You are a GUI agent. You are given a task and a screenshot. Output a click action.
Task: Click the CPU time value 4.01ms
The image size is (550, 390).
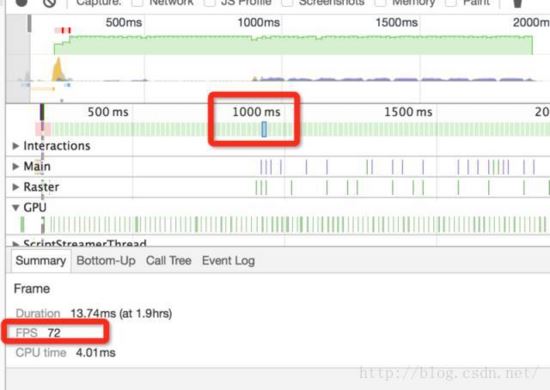pos(96,353)
